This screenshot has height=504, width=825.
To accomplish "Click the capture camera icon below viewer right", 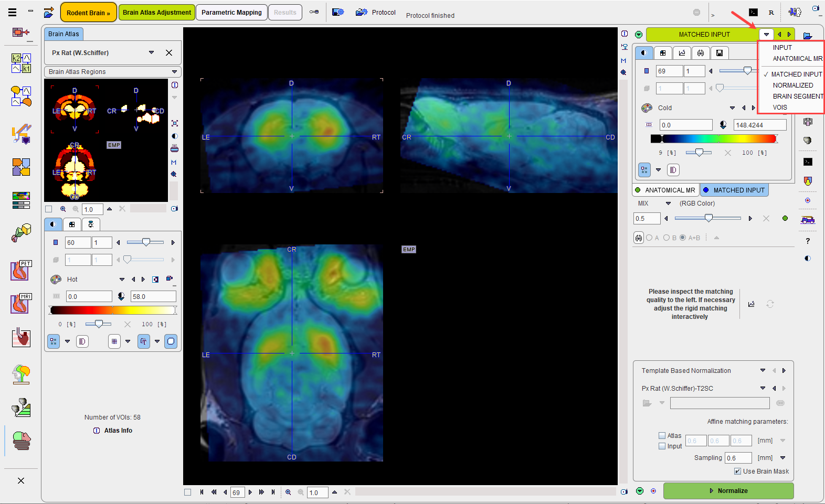I will click(x=623, y=492).
